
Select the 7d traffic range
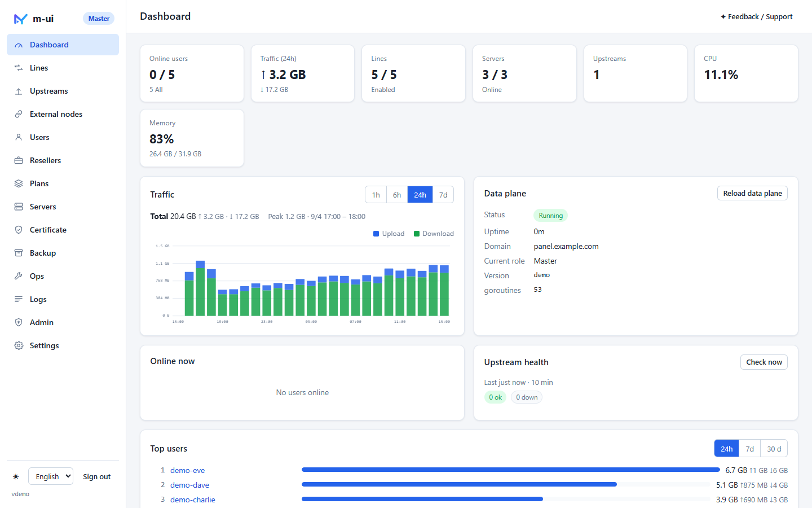pyautogui.click(x=443, y=195)
